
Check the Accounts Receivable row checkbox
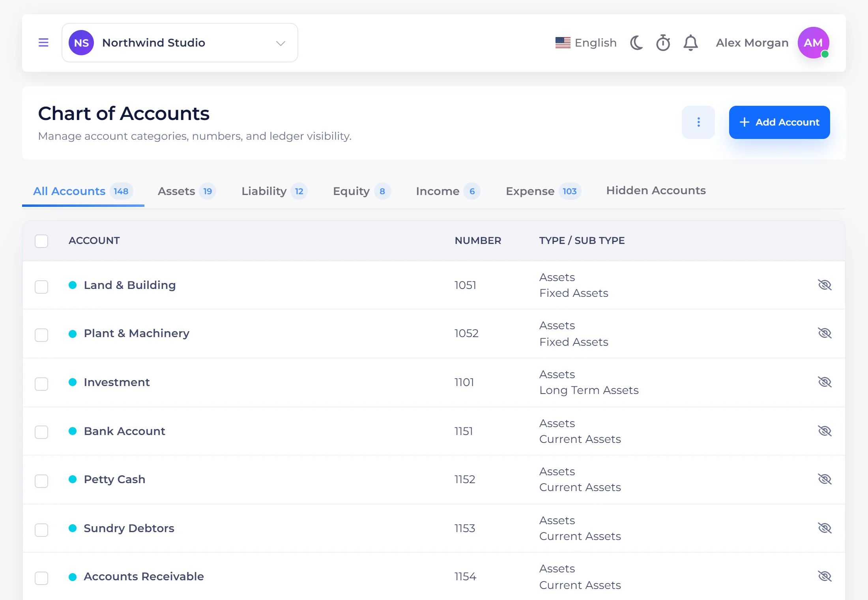pos(41,578)
